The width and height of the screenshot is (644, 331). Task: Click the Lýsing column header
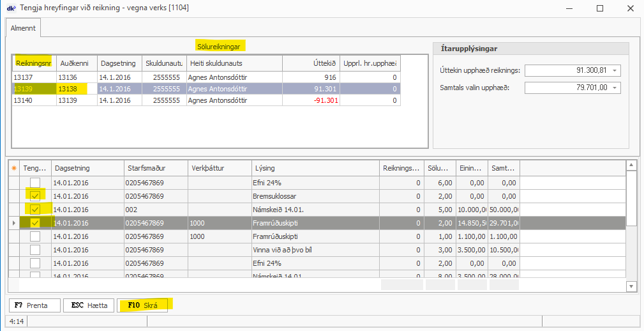pos(315,168)
